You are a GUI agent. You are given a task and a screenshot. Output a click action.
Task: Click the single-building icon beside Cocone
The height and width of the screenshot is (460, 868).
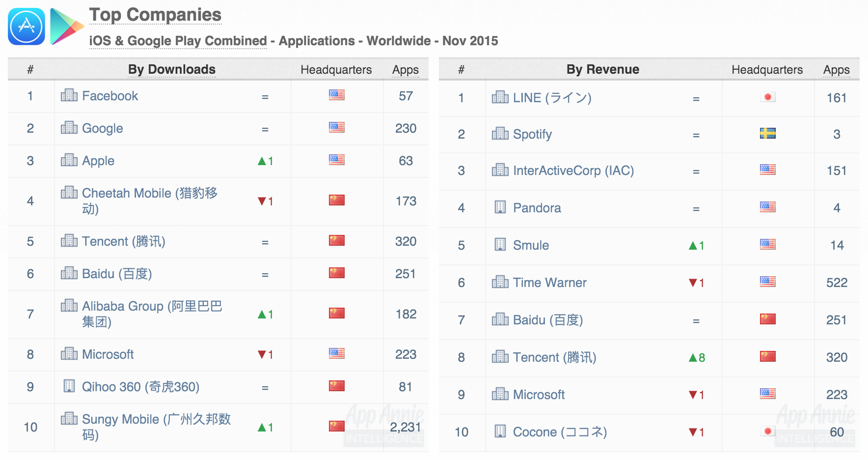tap(500, 431)
